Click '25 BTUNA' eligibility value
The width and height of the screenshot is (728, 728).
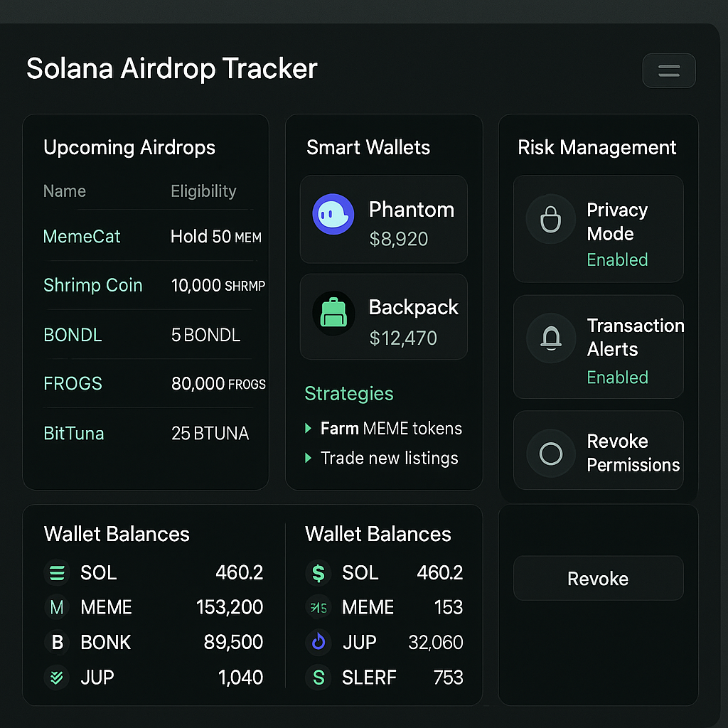[x=210, y=433]
